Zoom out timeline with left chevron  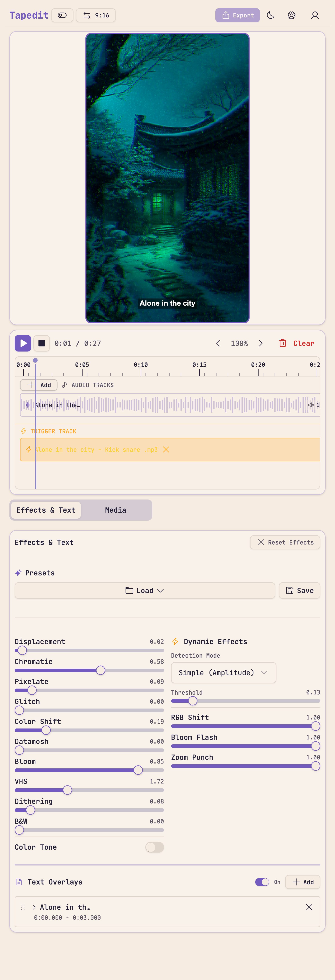[x=218, y=343]
